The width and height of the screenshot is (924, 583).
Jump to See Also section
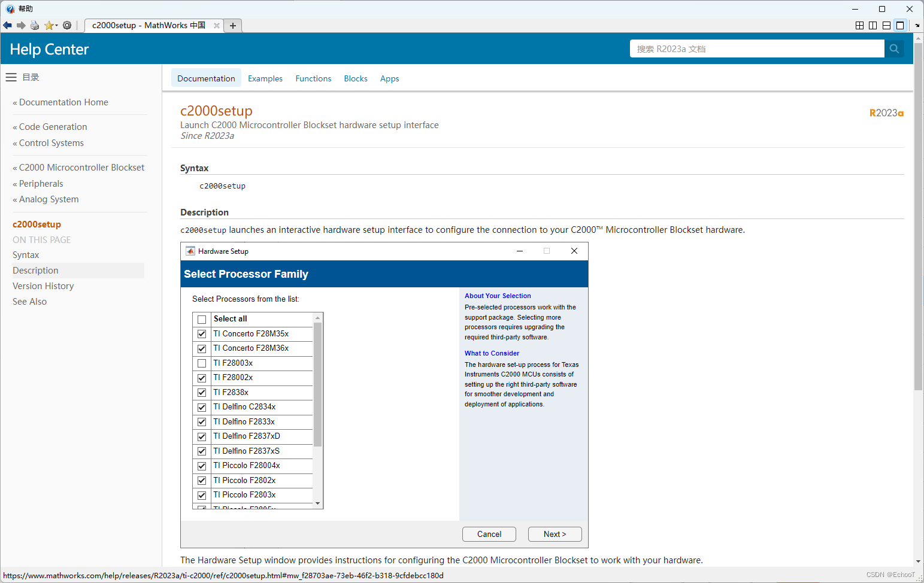pyautogui.click(x=29, y=302)
